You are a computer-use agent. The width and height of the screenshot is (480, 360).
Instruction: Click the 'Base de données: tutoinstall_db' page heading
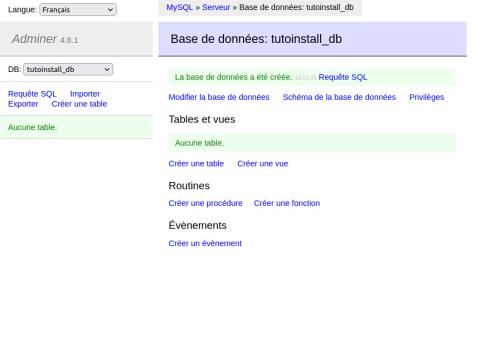[256, 39]
